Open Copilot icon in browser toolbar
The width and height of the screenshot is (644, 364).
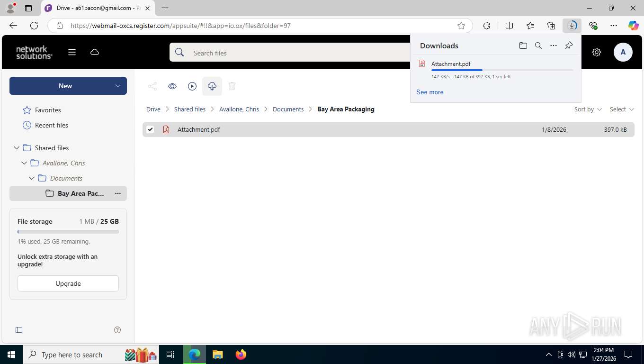pos(634,26)
